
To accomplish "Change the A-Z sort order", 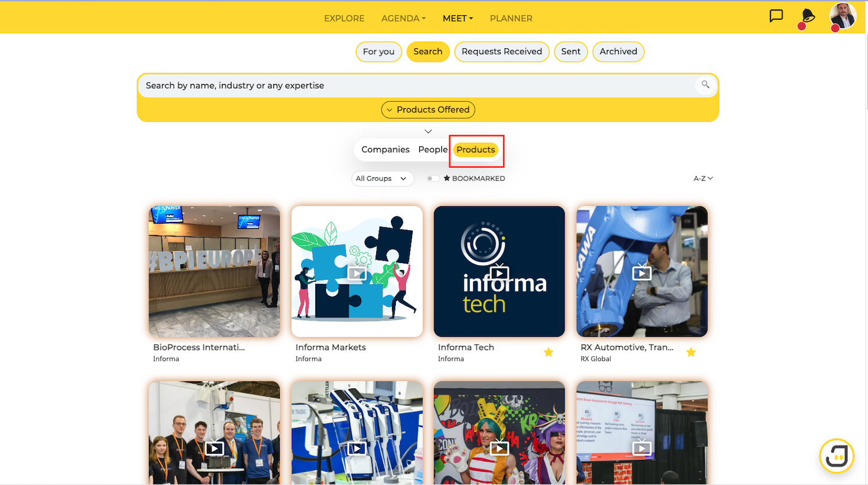I will (x=703, y=178).
